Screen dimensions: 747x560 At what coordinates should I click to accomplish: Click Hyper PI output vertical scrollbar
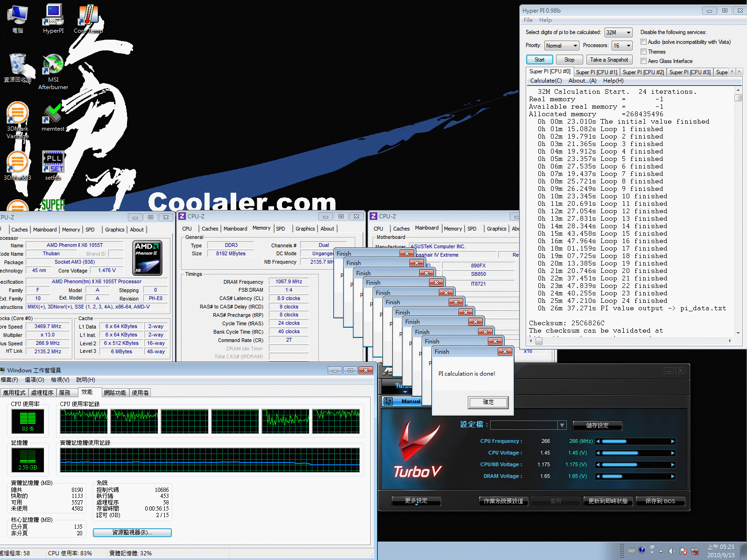(x=738, y=211)
